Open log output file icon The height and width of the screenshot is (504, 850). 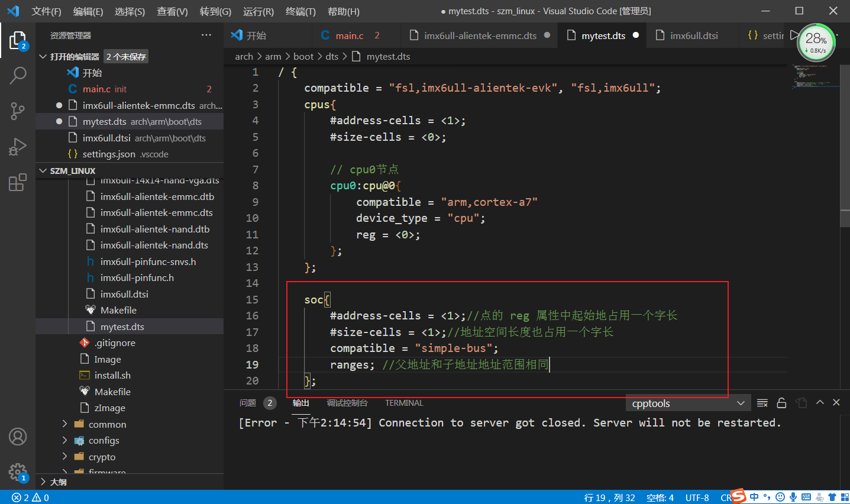(801, 403)
